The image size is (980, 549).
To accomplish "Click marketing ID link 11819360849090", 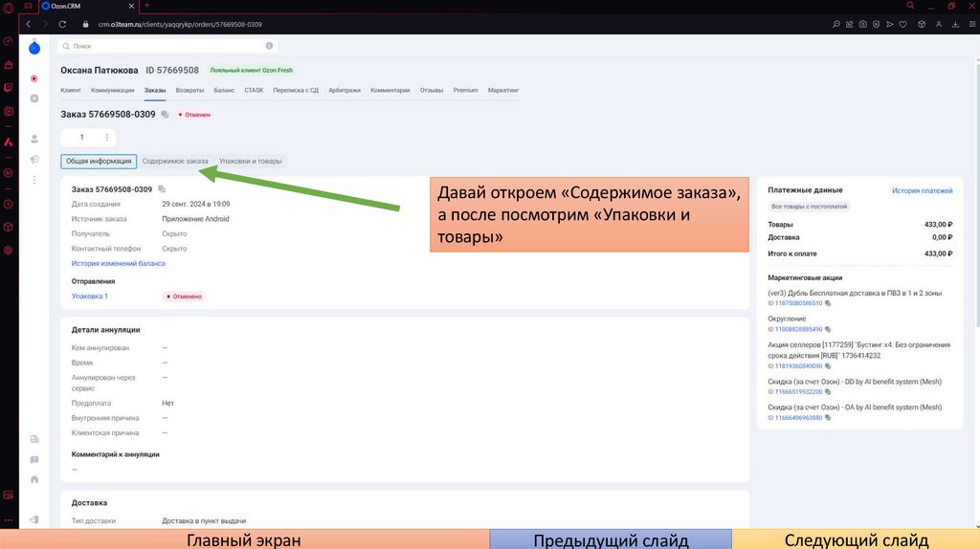I will (798, 366).
